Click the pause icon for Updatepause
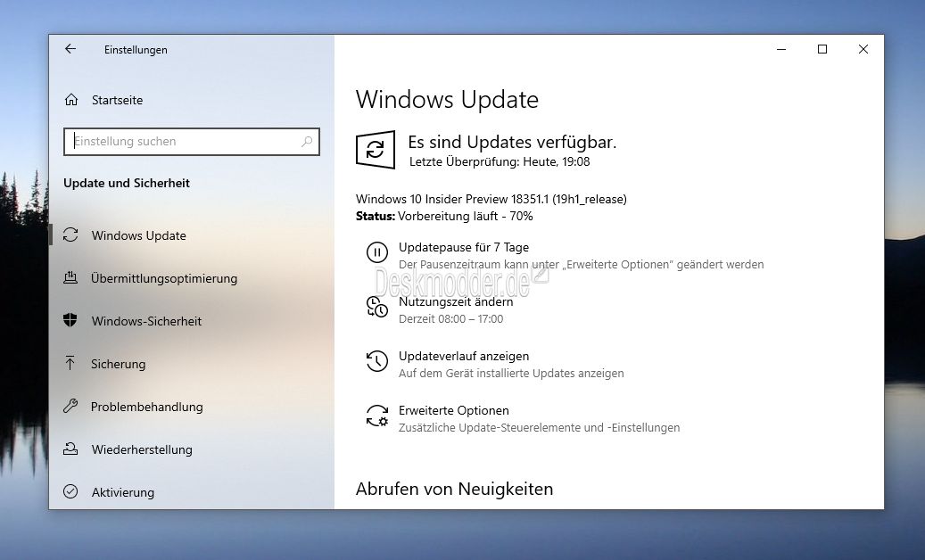The image size is (925, 560). pyautogui.click(x=377, y=252)
